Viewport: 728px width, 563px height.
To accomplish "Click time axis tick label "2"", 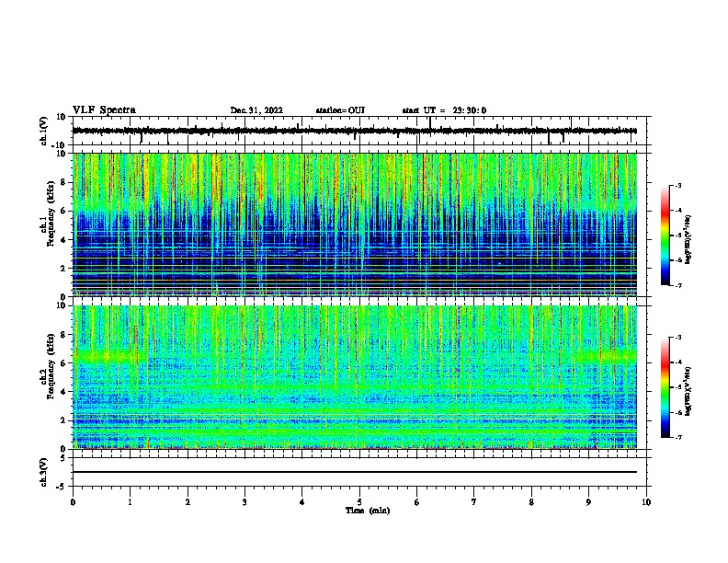I will pos(188,502).
